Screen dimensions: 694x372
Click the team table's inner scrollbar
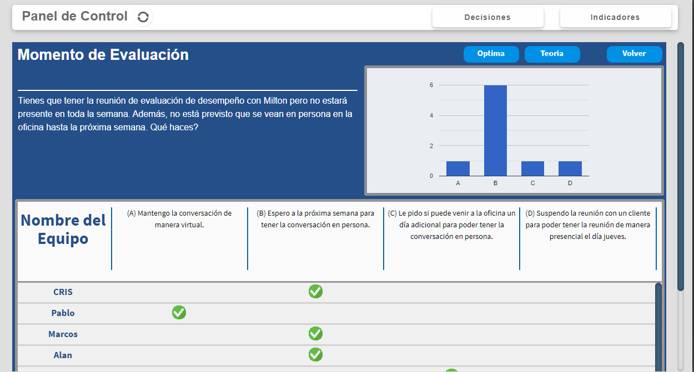coord(658,328)
